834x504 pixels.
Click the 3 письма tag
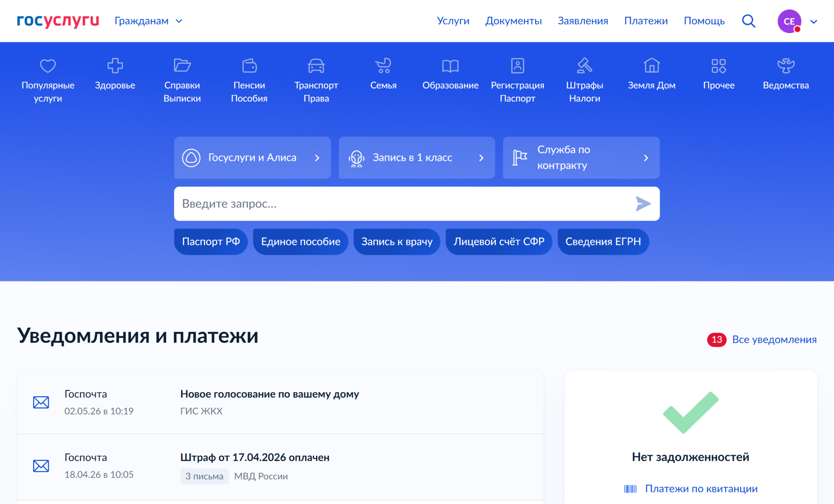point(204,476)
